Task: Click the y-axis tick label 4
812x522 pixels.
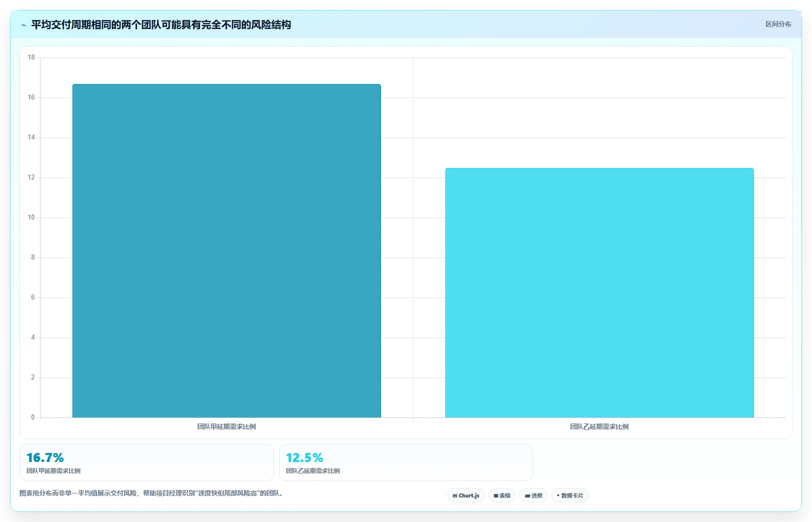Action: click(x=33, y=337)
